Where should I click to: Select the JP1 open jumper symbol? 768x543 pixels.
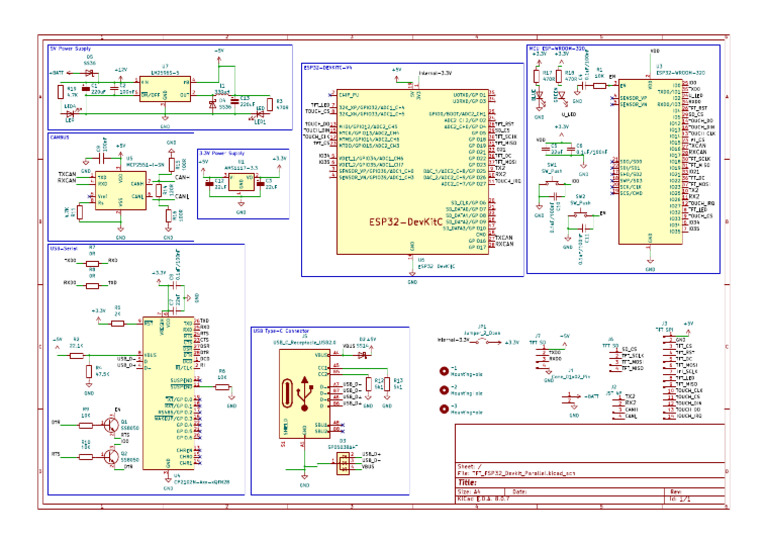pos(482,342)
